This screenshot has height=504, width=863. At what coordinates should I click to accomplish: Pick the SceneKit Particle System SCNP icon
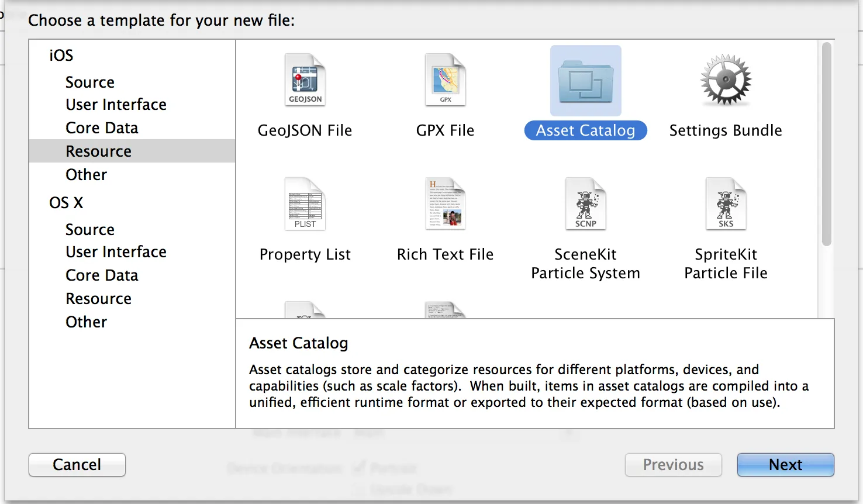pos(586,204)
